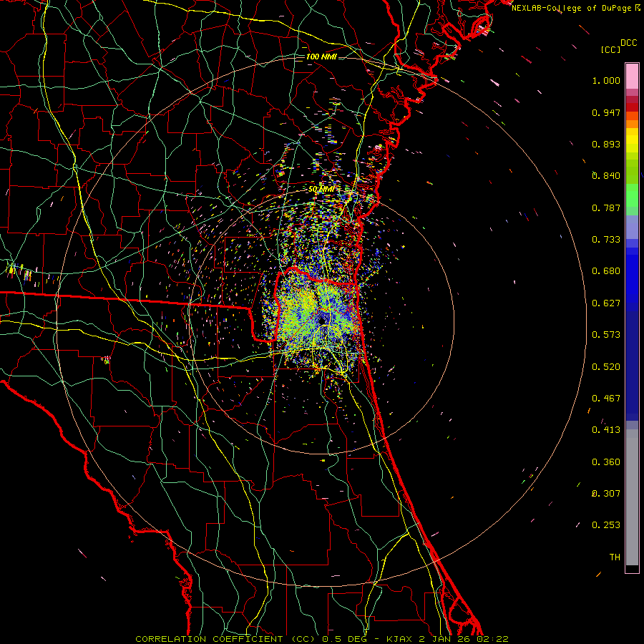This screenshot has height=644, width=644.
Task: Click the 0.893 scale value
Action: pos(606,144)
